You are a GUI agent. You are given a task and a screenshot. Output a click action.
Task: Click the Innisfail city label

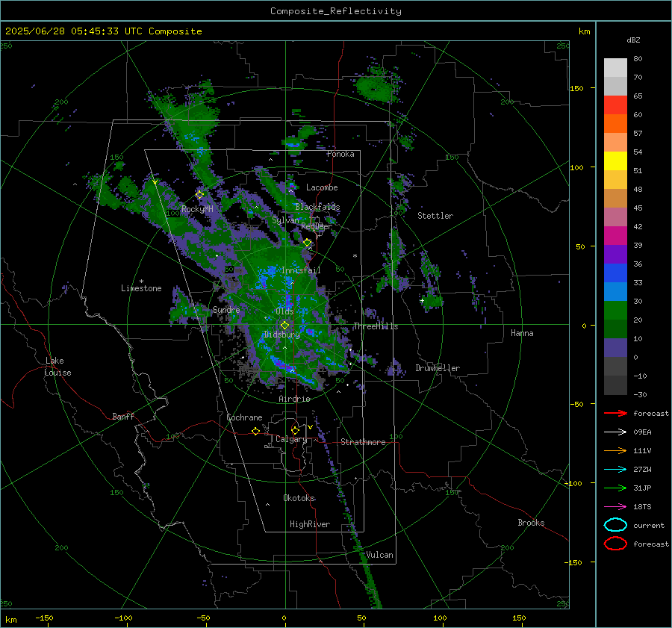click(301, 270)
